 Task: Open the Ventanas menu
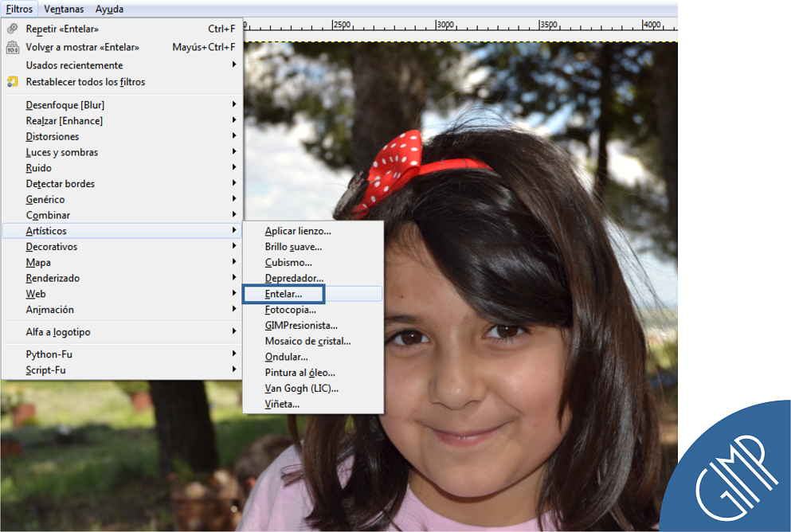(64, 9)
